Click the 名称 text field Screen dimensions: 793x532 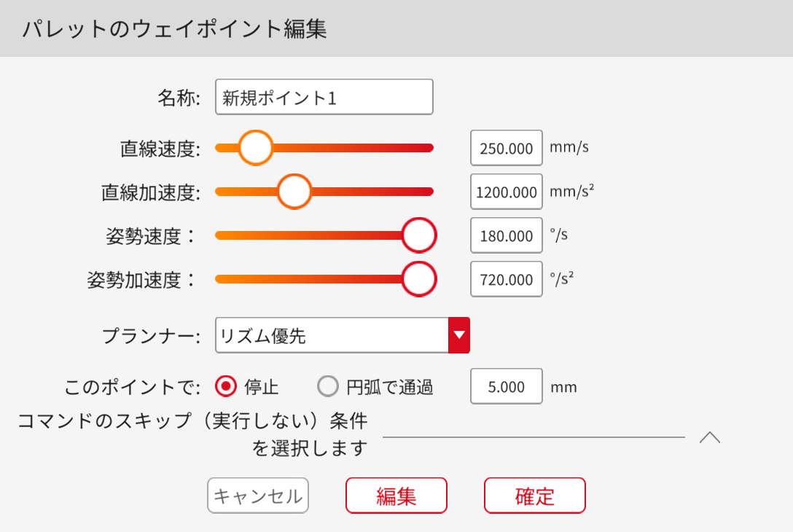click(324, 98)
